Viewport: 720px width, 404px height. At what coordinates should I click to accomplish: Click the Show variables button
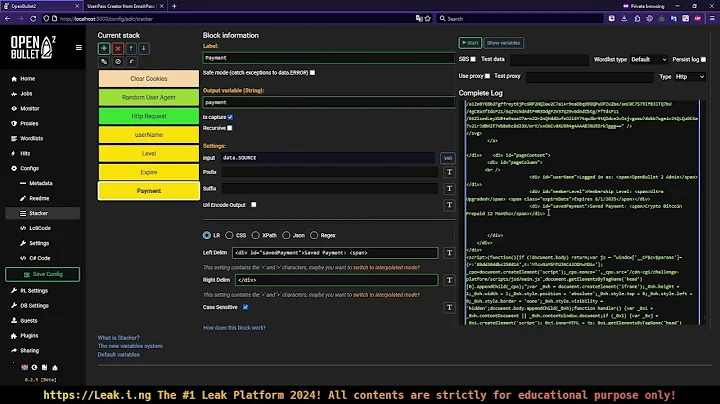pos(503,43)
